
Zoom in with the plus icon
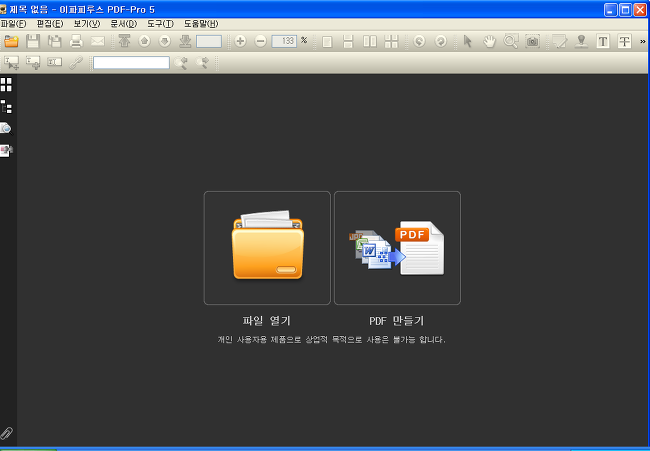click(240, 41)
